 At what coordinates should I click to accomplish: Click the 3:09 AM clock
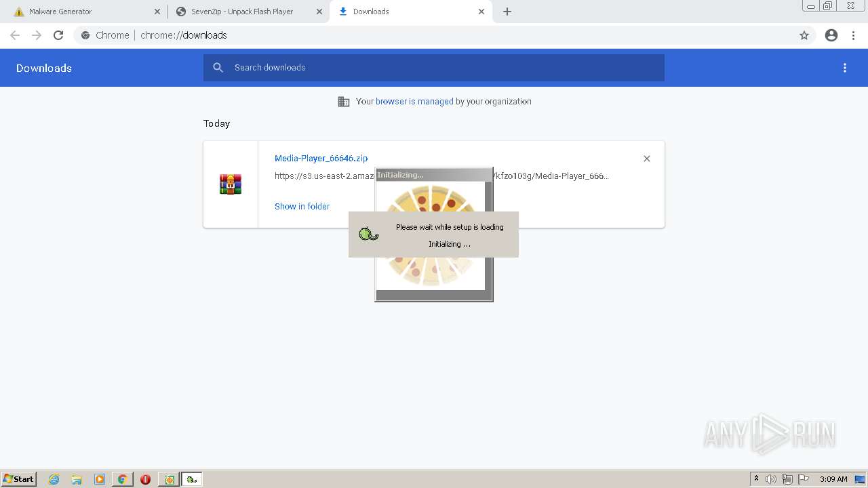click(833, 479)
